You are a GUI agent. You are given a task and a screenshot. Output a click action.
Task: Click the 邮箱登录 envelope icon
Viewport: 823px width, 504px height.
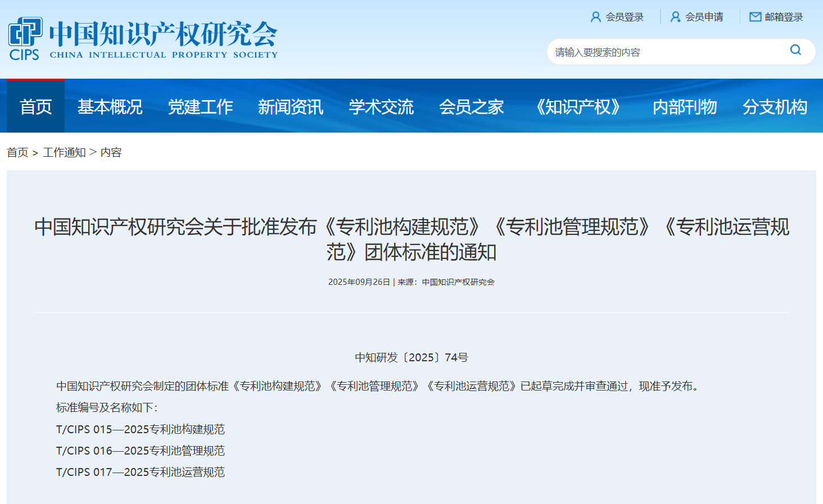[x=755, y=17]
